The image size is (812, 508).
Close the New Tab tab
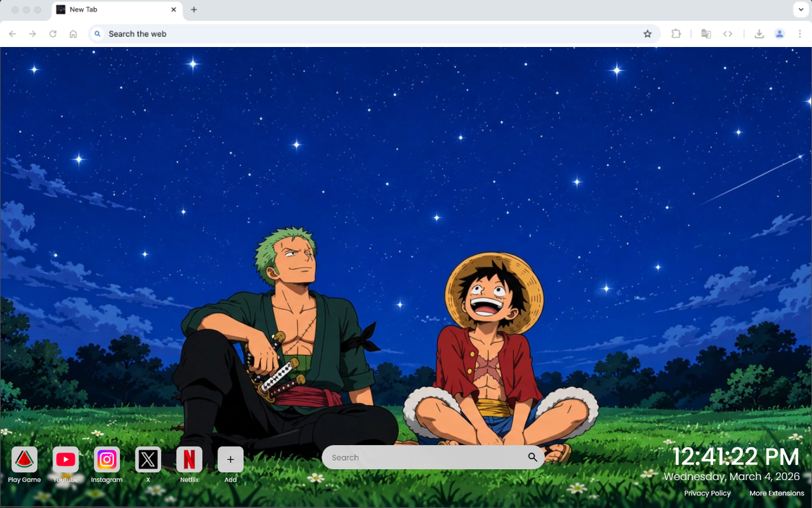[x=174, y=10]
